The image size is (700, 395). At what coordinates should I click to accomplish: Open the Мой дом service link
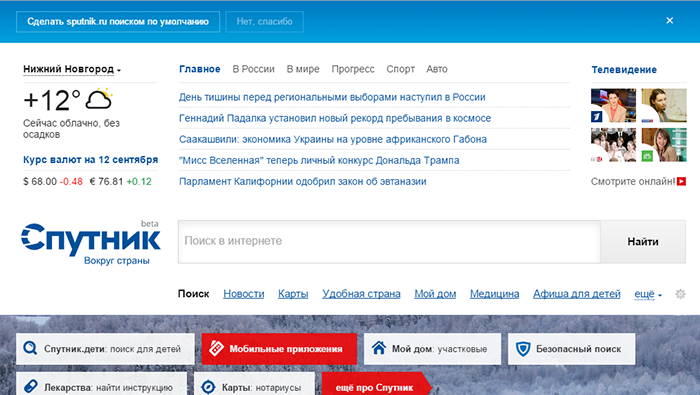[x=435, y=294]
